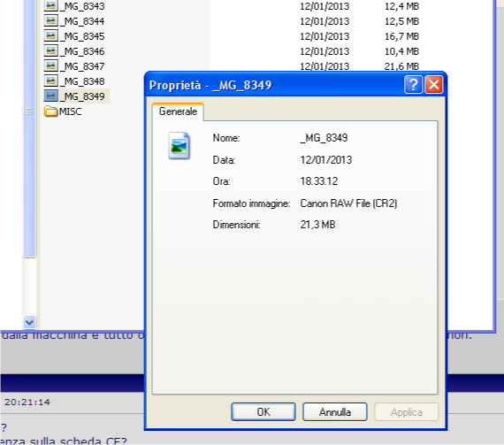
Task: Click the Proprietà - _MG_8349 title bar
Action: click(x=273, y=85)
